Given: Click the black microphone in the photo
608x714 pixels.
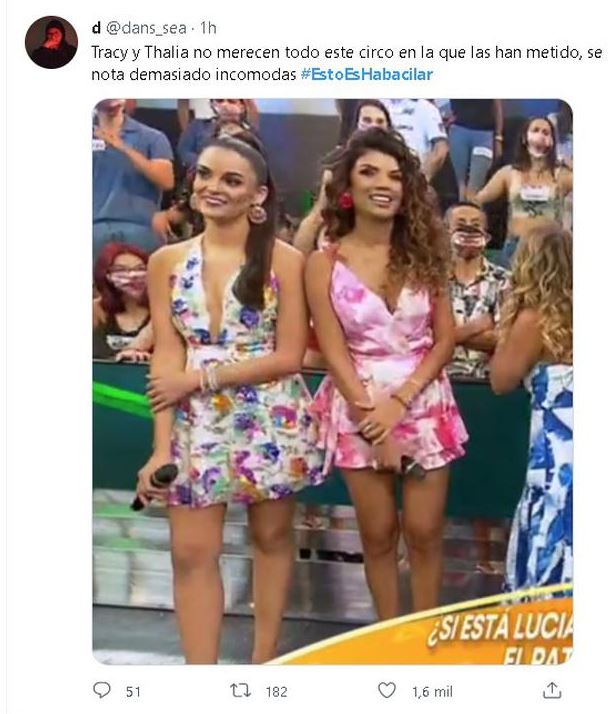Looking at the screenshot, I should coord(154,485).
